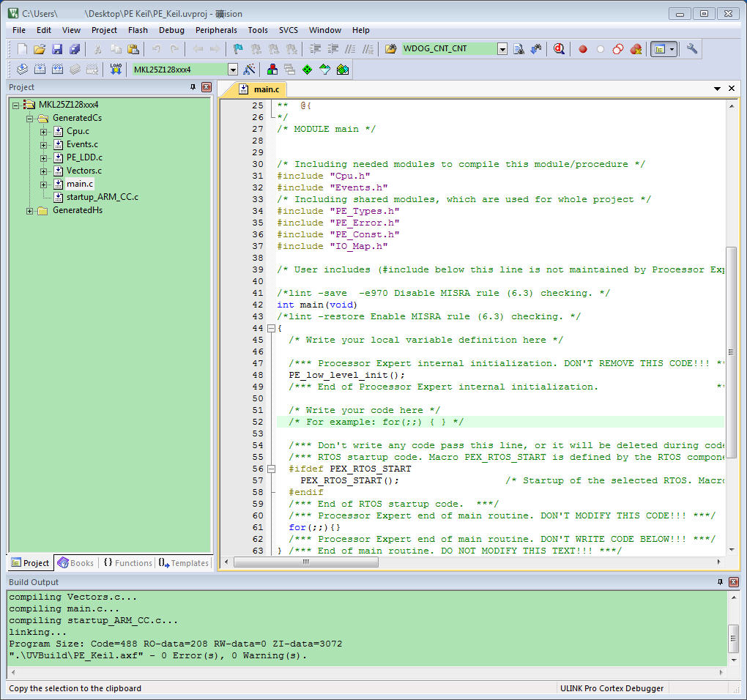Start/Stop Debug Session icon
The width and height of the screenshot is (747, 700).
click(559, 48)
